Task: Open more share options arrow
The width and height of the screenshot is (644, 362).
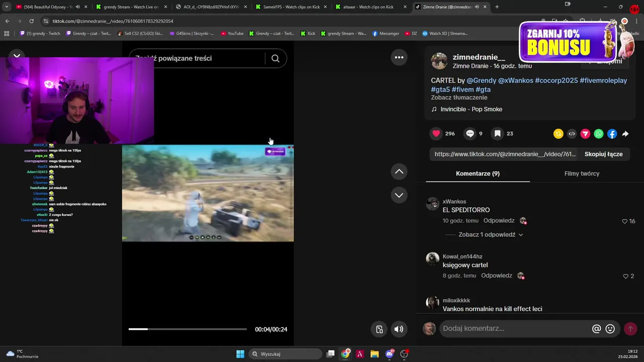Action: (625, 134)
